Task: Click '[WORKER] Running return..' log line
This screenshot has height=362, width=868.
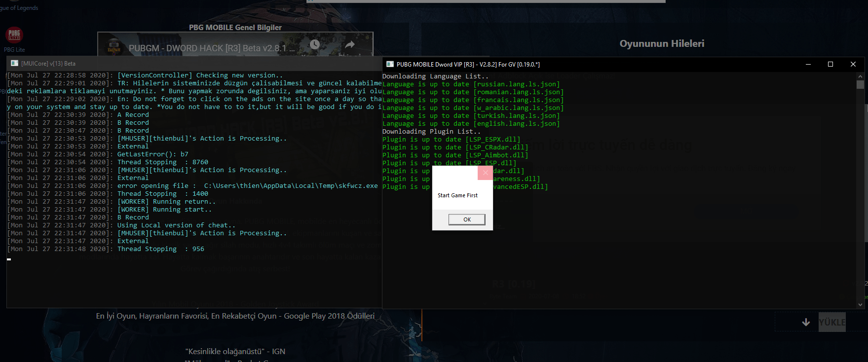Action: pos(112,202)
